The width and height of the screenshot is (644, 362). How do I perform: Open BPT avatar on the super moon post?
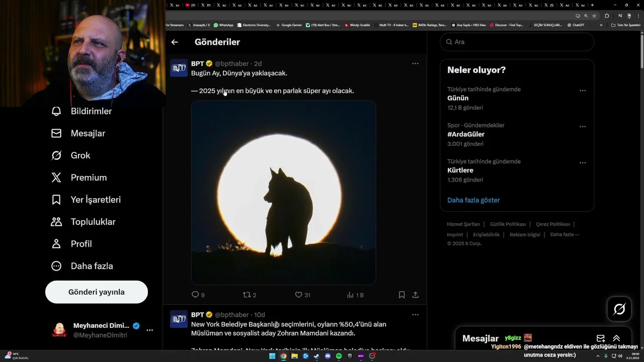[x=179, y=68]
